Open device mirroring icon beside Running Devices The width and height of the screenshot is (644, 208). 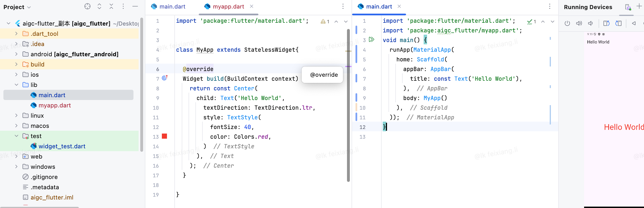pos(628,7)
